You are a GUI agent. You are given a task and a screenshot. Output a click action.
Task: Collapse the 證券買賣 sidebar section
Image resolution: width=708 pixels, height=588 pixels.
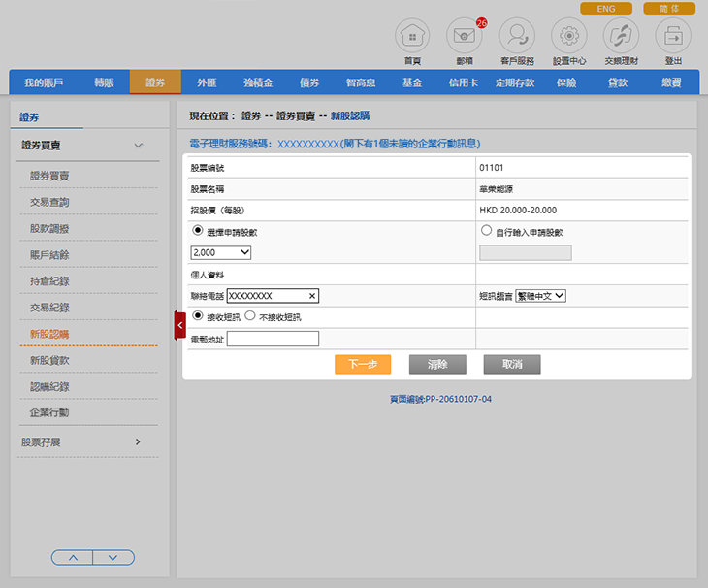tap(139, 146)
